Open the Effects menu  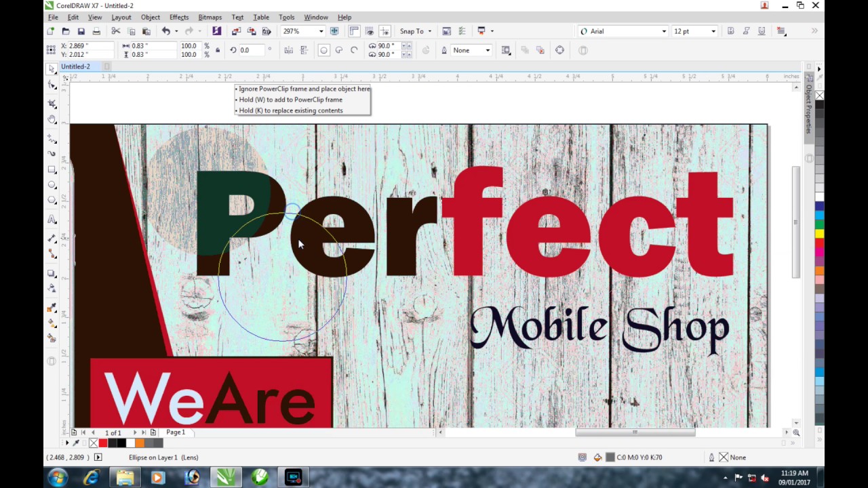179,17
